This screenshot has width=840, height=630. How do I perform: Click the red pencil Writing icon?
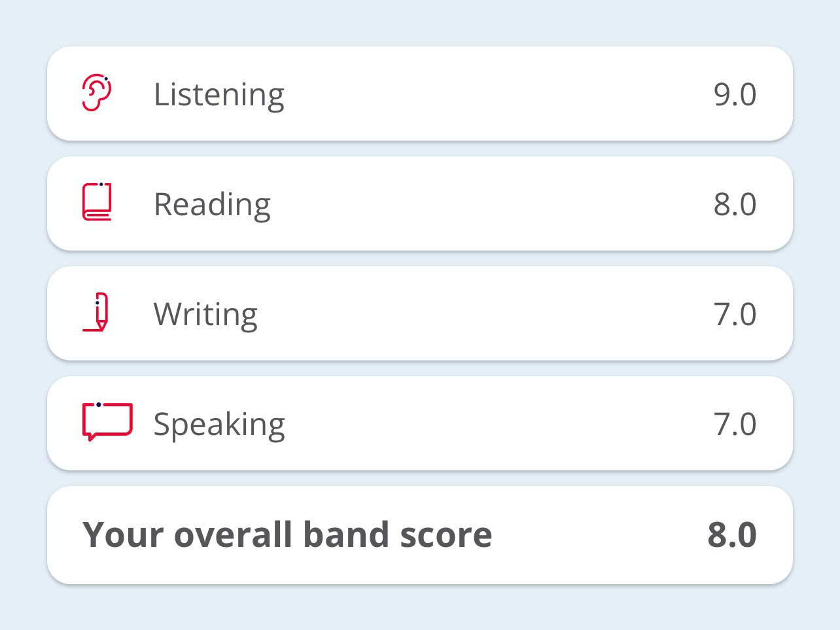98,313
